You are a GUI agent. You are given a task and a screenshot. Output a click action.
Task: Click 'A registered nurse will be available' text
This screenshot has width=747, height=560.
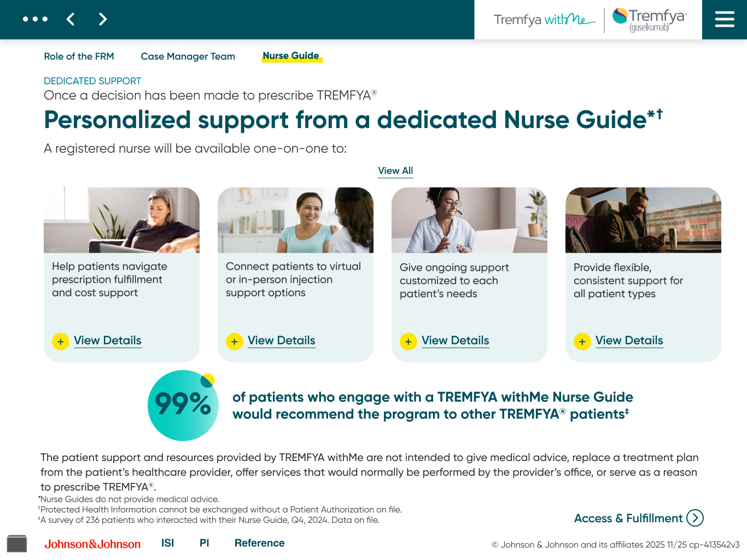coord(195,149)
